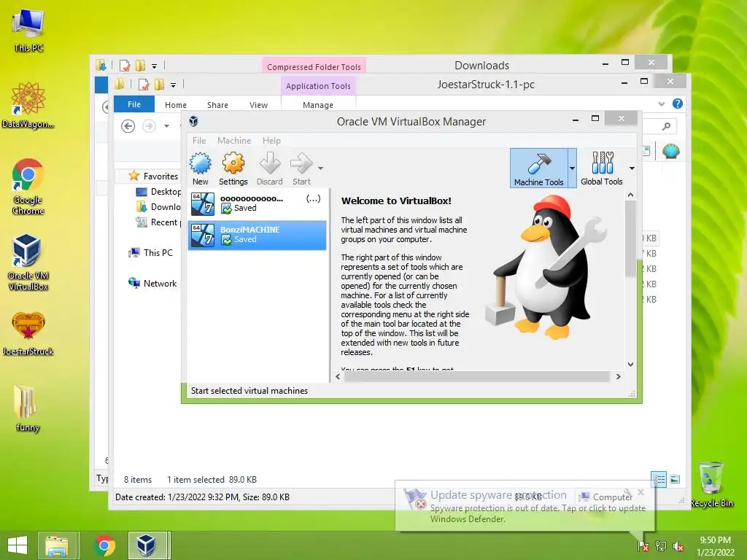Switch Explorer to details view icon
This screenshot has height=560, width=747.
tap(659, 479)
